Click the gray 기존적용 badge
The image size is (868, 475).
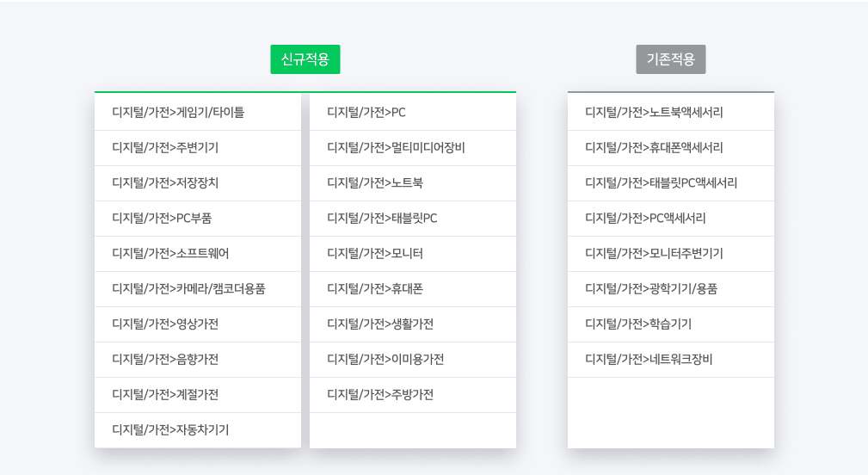[x=670, y=59]
